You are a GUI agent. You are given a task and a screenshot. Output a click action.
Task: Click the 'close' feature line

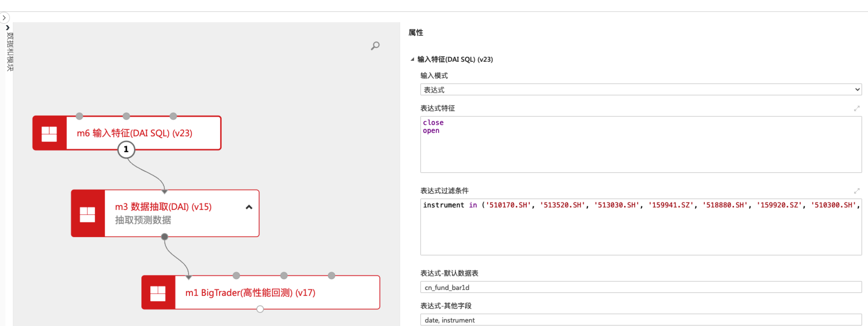coord(433,122)
